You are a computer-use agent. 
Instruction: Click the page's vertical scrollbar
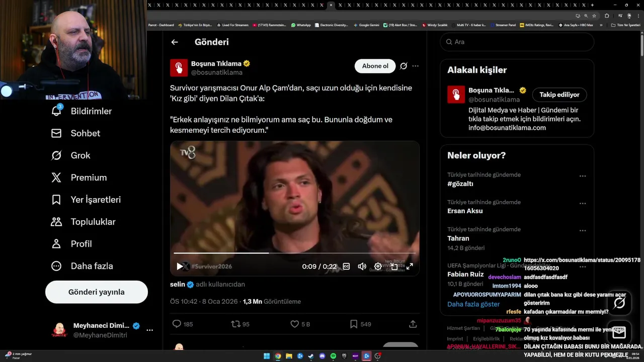coord(641,44)
